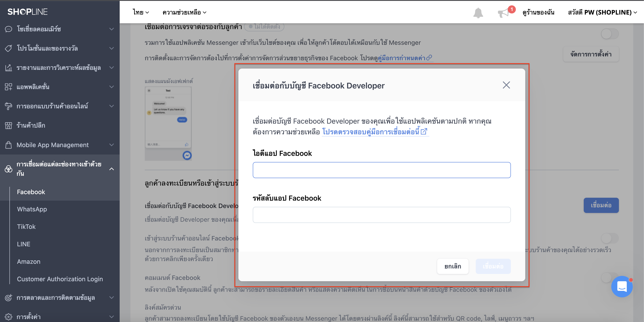
Task: Toggle the Facebook online store login switch
Action: click(x=610, y=238)
